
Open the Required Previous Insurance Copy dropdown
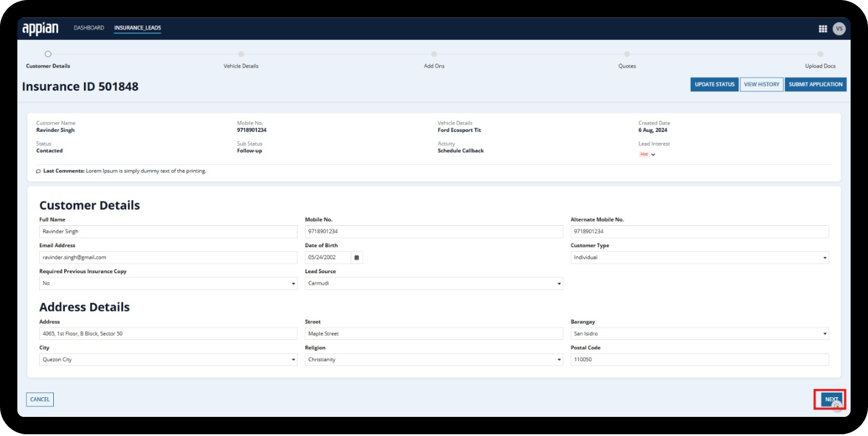(x=168, y=284)
